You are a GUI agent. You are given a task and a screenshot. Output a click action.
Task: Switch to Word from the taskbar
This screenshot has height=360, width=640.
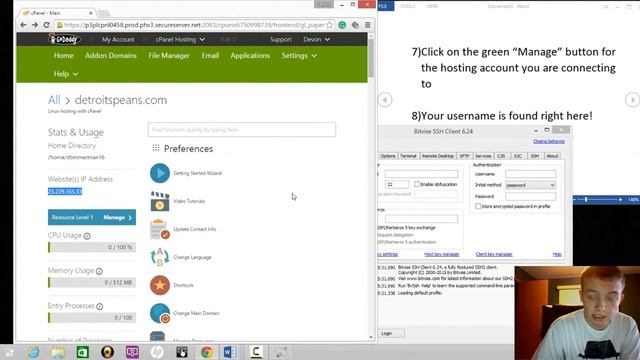229,352
